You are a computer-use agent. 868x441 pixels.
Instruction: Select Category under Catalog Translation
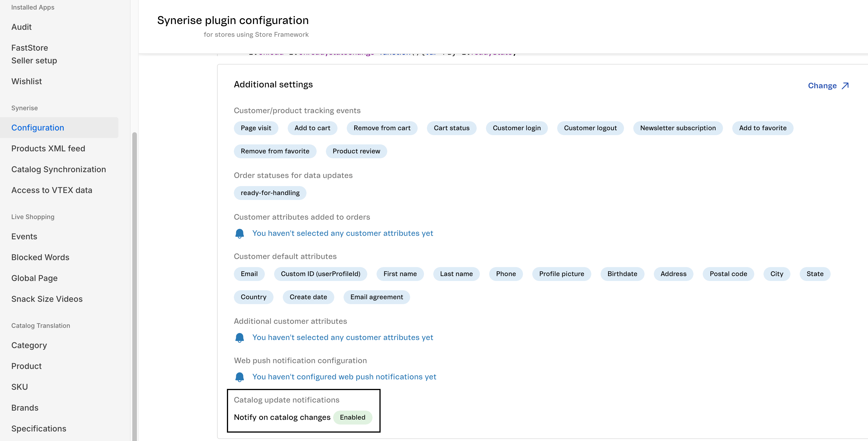click(29, 345)
